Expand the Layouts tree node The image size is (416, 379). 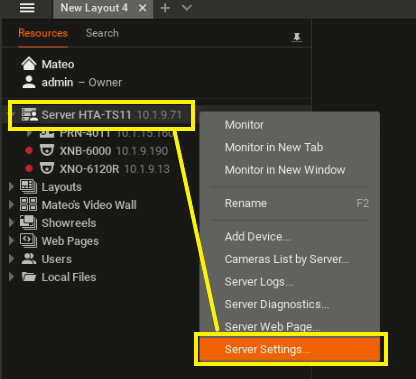pos(11,186)
